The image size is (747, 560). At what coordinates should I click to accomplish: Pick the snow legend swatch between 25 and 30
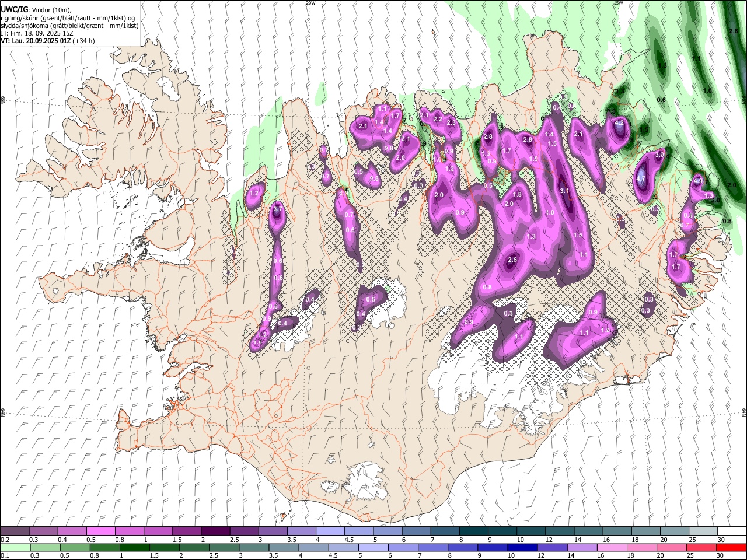pos(703,531)
